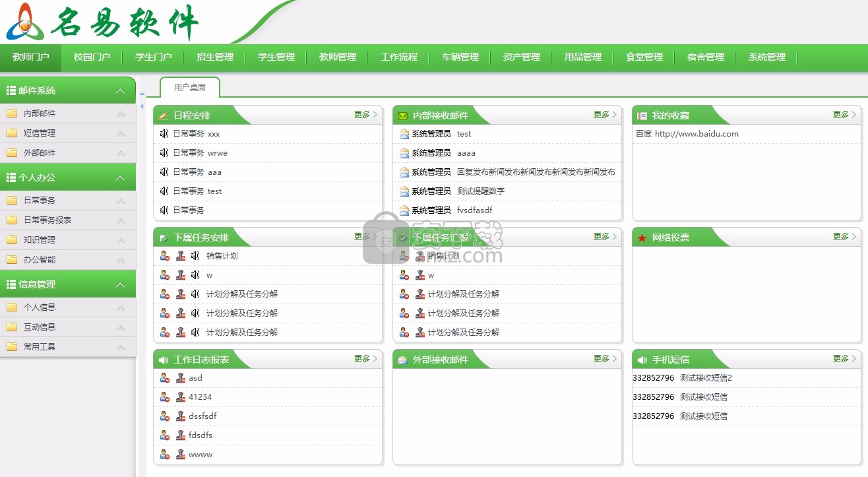Open the 招生管理 menu
Viewport: 868px width, 477px height.
pyautogui.click(x=215, y=57)
